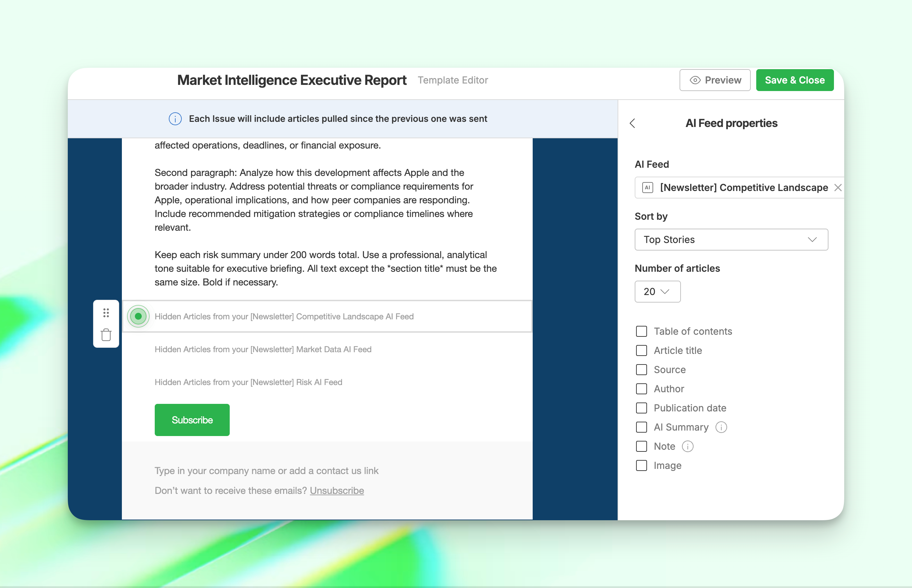Delete block with trash icon
This screenshot has width=912, height=588.
pyautogui.click(x=106, y=335)
